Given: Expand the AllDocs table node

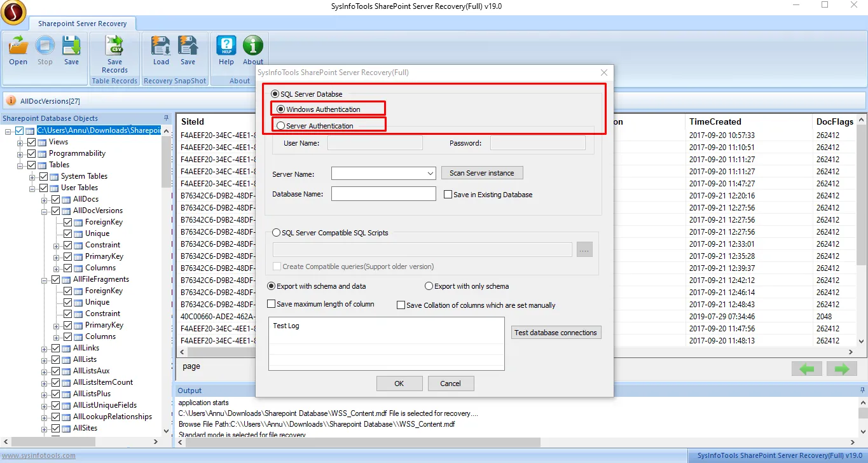Looking at the screenshot, I should click(x=45, y=199).
